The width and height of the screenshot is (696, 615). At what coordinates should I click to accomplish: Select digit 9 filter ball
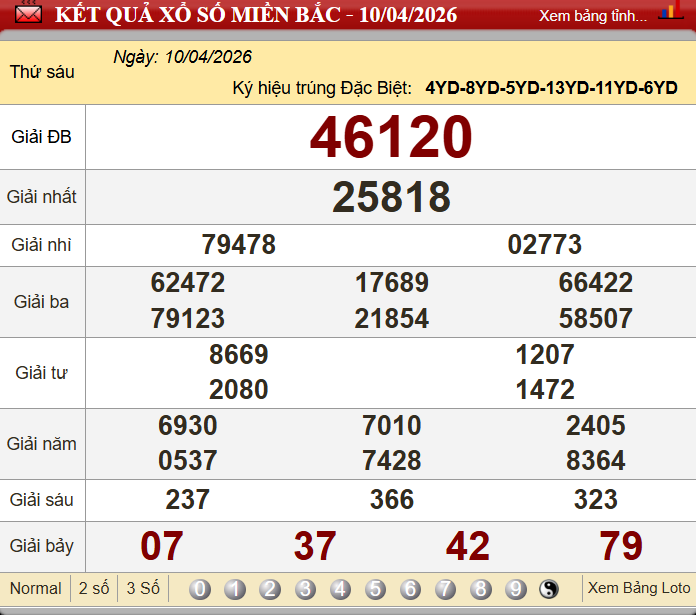point(516,589)
